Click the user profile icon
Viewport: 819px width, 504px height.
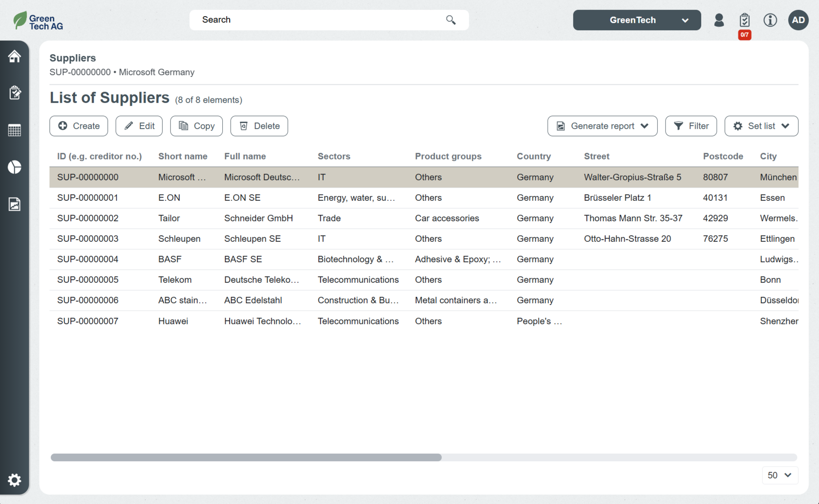(719, 20)
